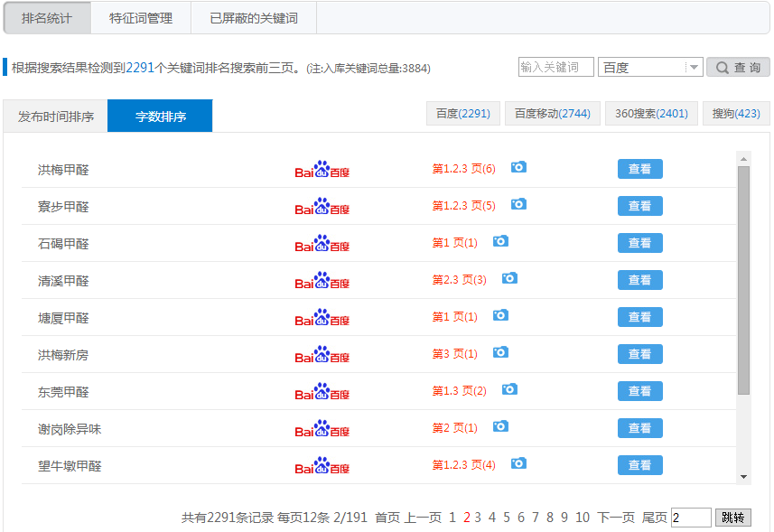Viewport: 774px width, 532px height.
Task: Open 已屏蔽的关键词 tab
Action: point(253,18)
